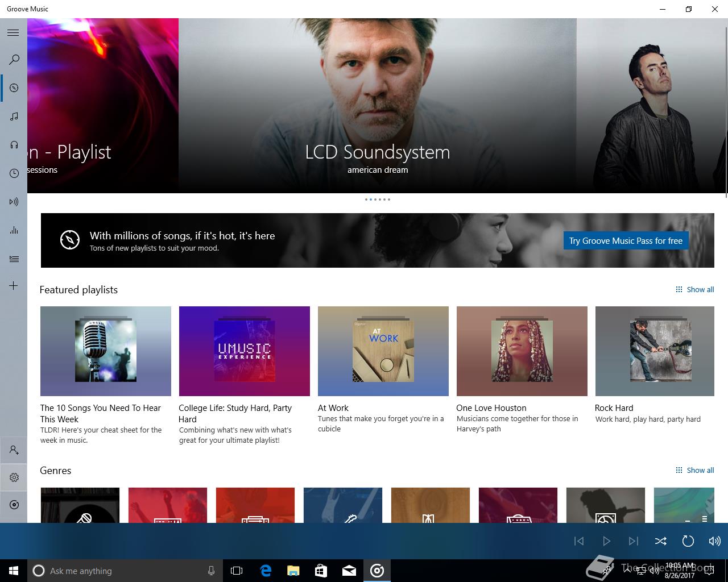Open the Windows Start menu
Image resolution: width=728 pixels, height=582 pixels.
(14, 571)
